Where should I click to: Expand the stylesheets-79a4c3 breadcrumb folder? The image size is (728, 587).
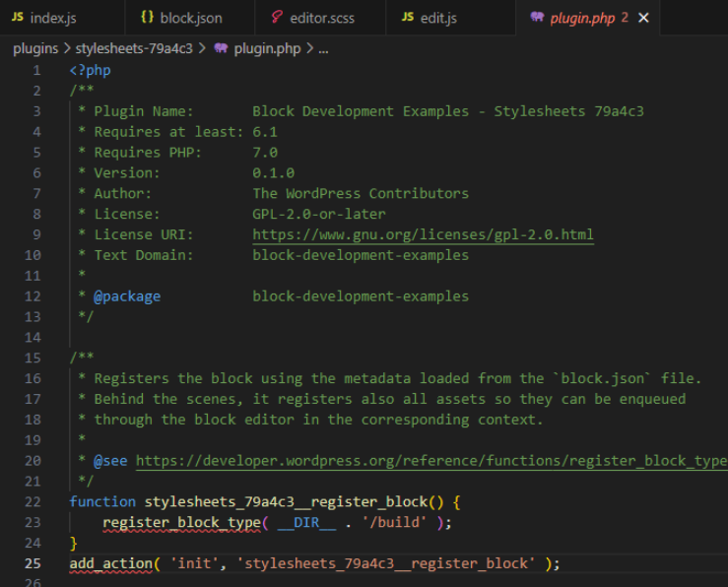133,48
